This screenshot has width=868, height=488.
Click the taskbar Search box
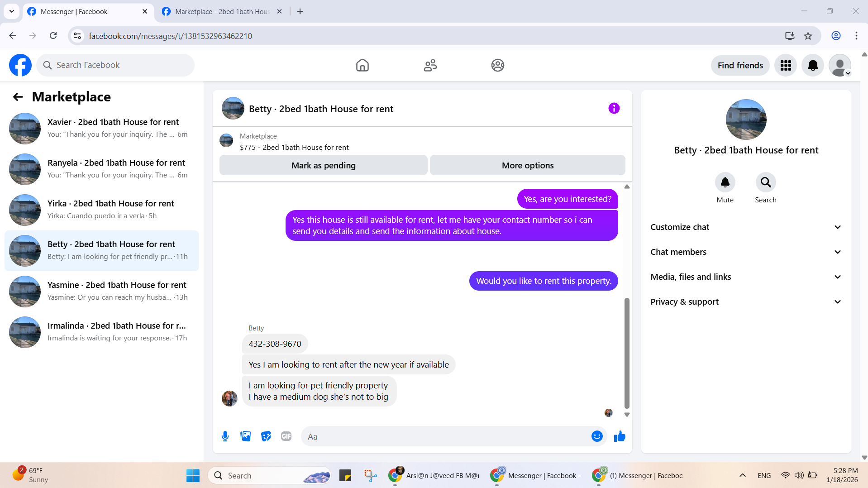click(x=269, y=476)
